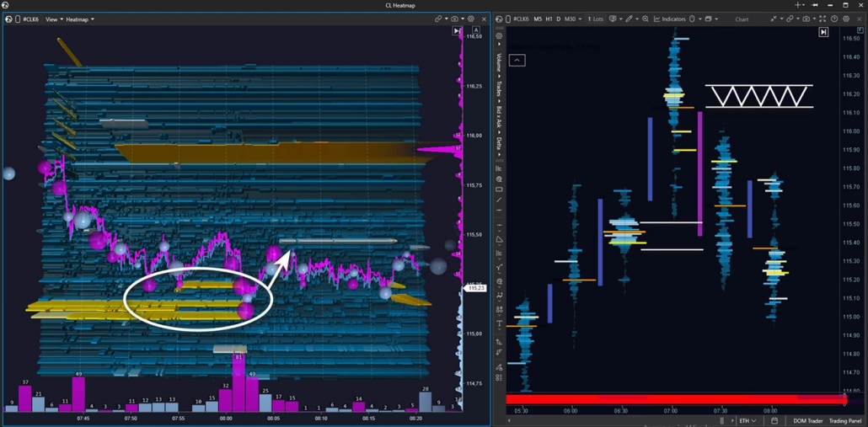This screenshot has width=868, height=427.
Task: Select the pencil drawing tool
Action: coord(629,19)
